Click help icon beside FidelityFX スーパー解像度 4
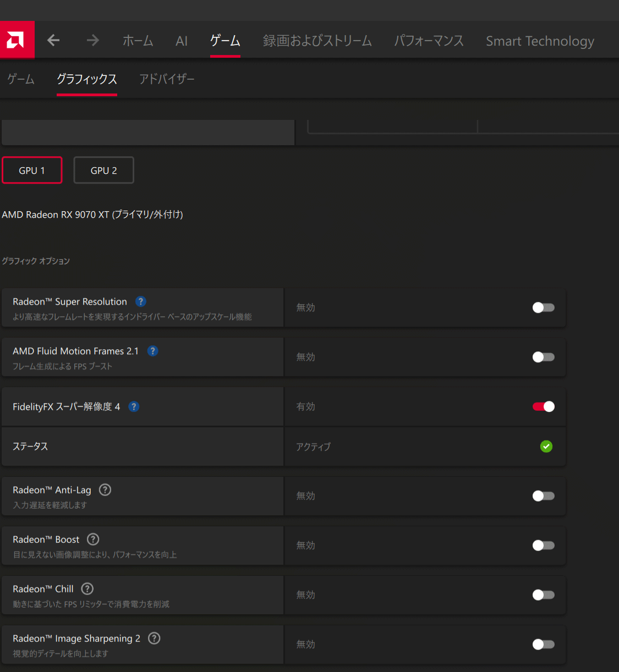Image resolution: width=619 pixels, height=672 pixels. [134, 406]
